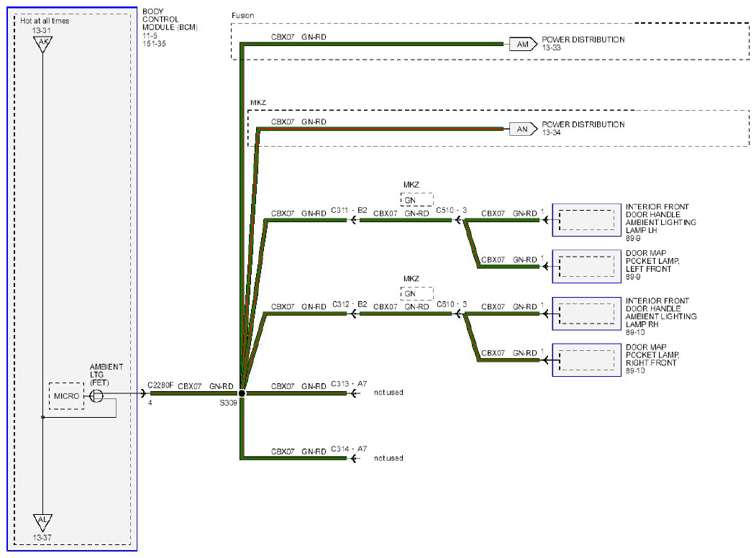This screenshot has width=756, height=558.
Task: Open 89-10 reference under Ambient Lighting Lamp RH
Action: (x=635, y=332)
